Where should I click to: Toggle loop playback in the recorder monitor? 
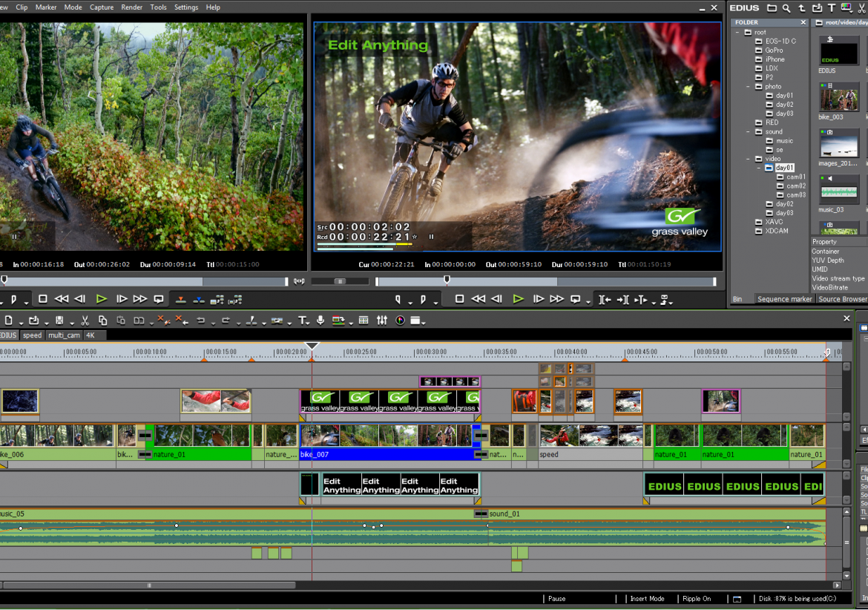576,299
